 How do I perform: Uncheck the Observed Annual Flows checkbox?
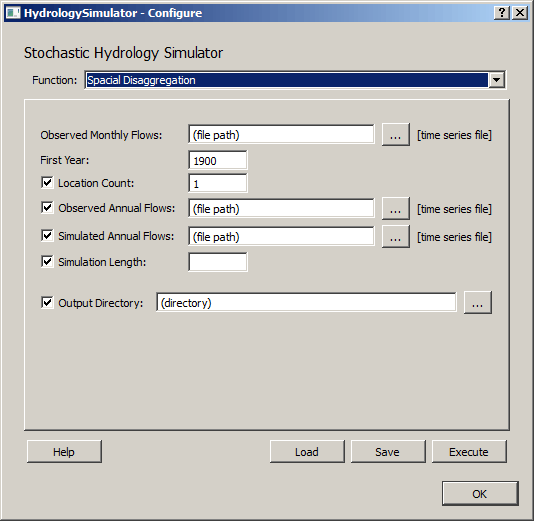(47, 207)
